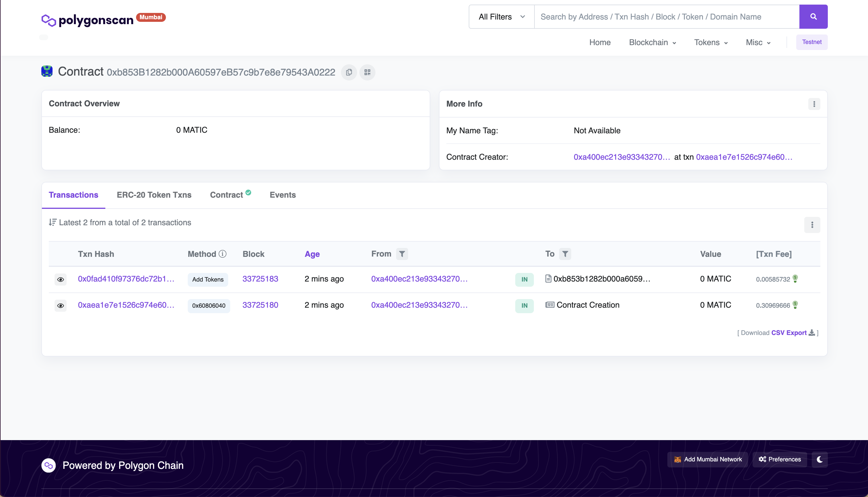Click the Method info circle icon
Screen dimensions: 868x497
222,254
